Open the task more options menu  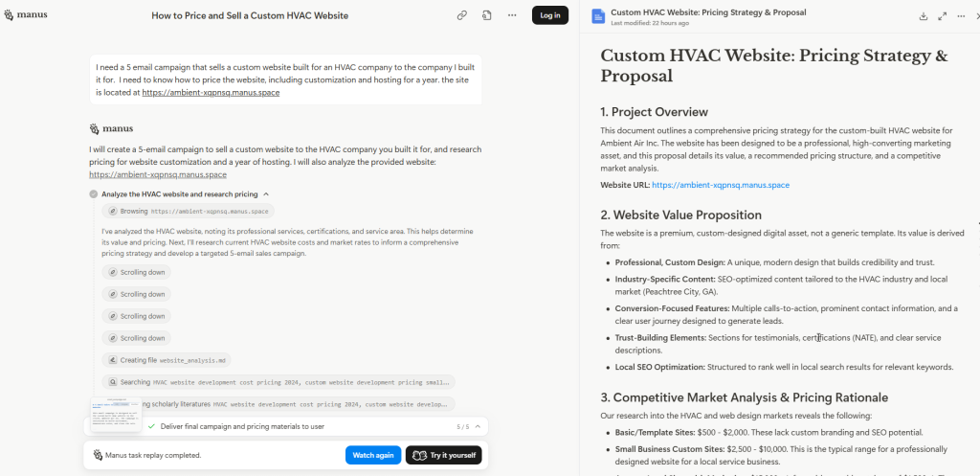pyautogui.click(x=512, y=15)
